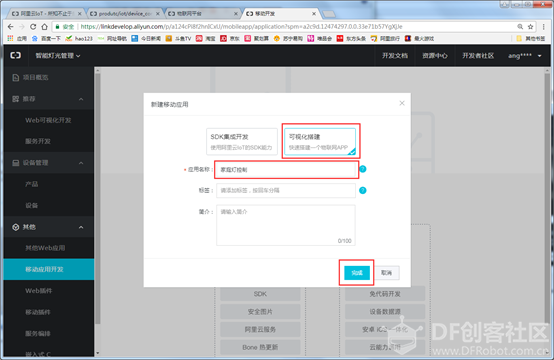Switch to the produtc/iot/device browser tab
This screenshot has width=554, height=360.
[x=124, y=13]
